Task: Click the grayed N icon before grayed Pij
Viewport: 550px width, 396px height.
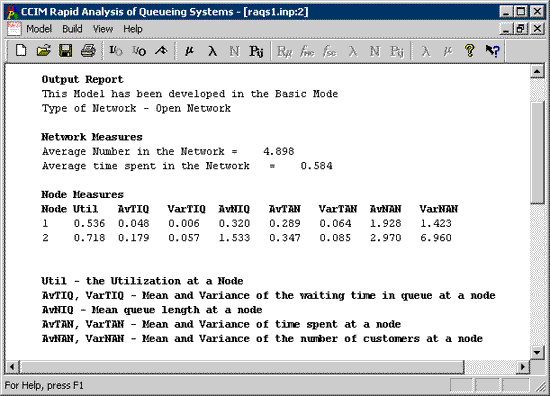Action: pyautogui.click(x=375, y=52)
